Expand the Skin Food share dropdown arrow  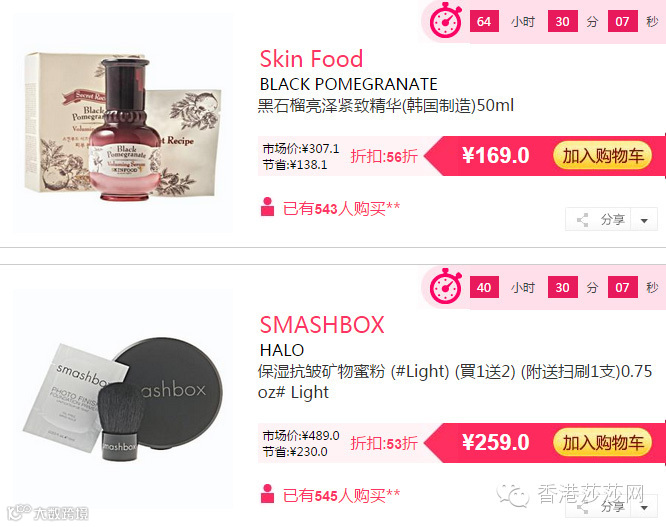point(644,220)
